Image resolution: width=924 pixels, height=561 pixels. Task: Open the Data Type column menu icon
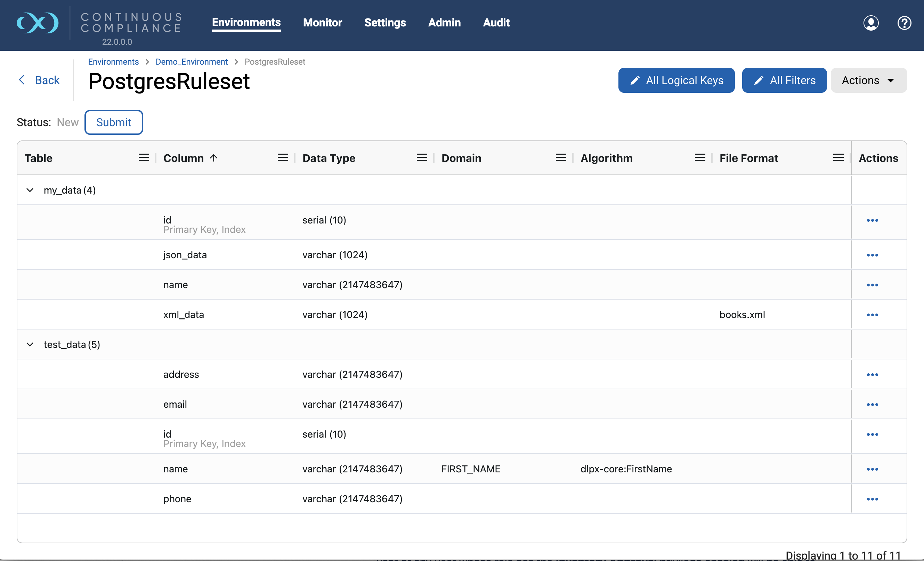click(422, 158)
